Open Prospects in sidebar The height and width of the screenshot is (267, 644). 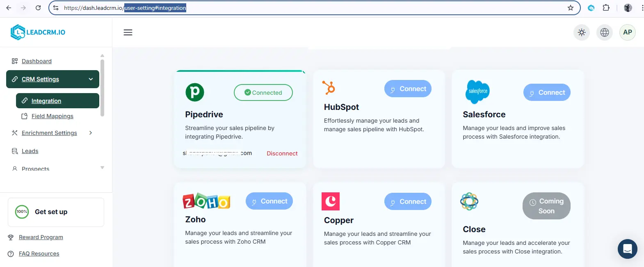point(35,169)
